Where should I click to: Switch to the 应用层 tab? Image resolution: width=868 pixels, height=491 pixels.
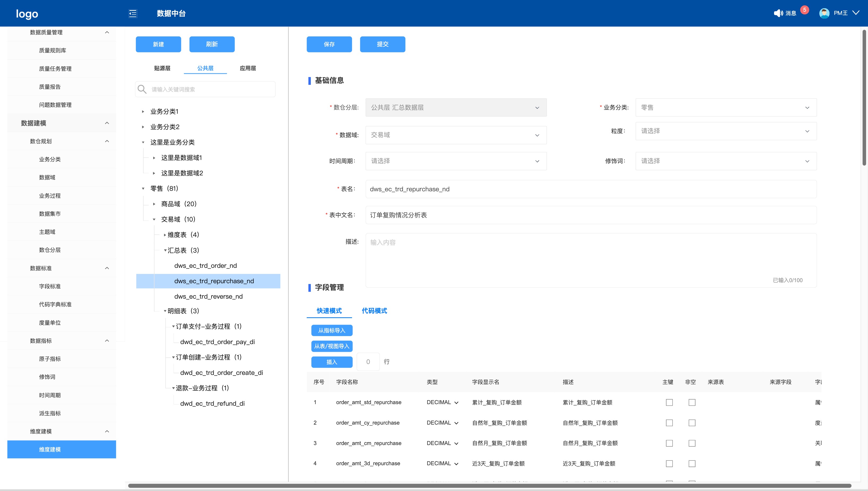[248, 68]
